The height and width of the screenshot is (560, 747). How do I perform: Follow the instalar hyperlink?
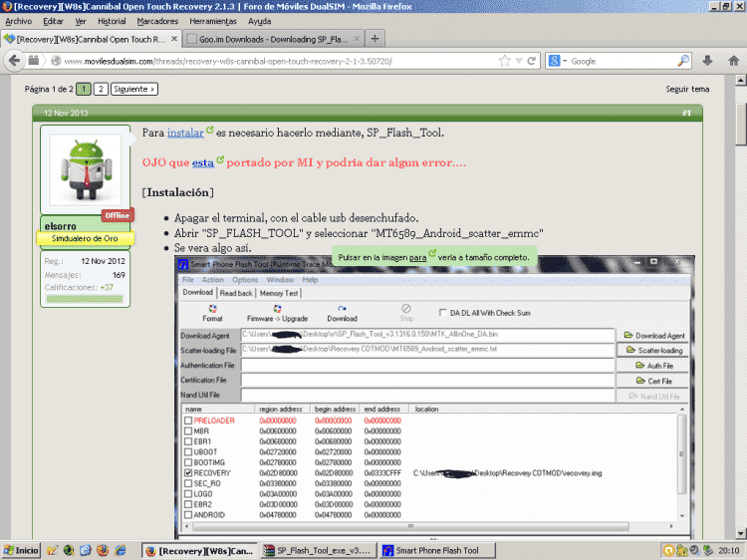(x=185, y=133)
